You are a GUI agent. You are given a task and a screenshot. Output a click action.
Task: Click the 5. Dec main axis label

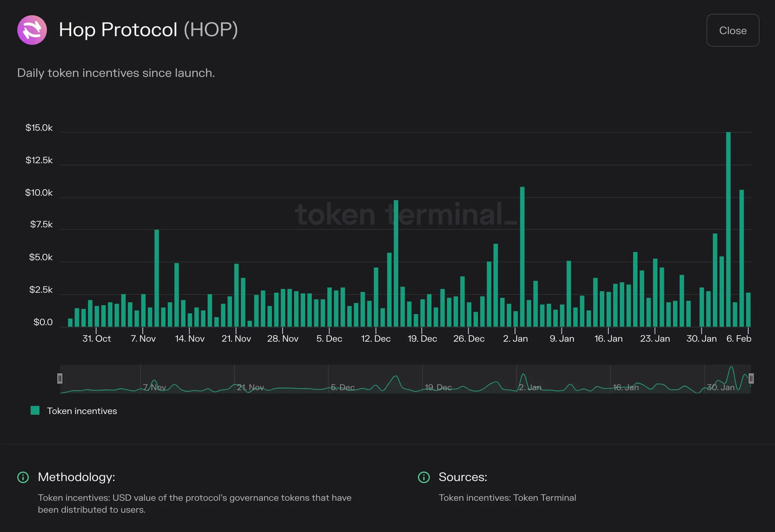click(329, 339)
